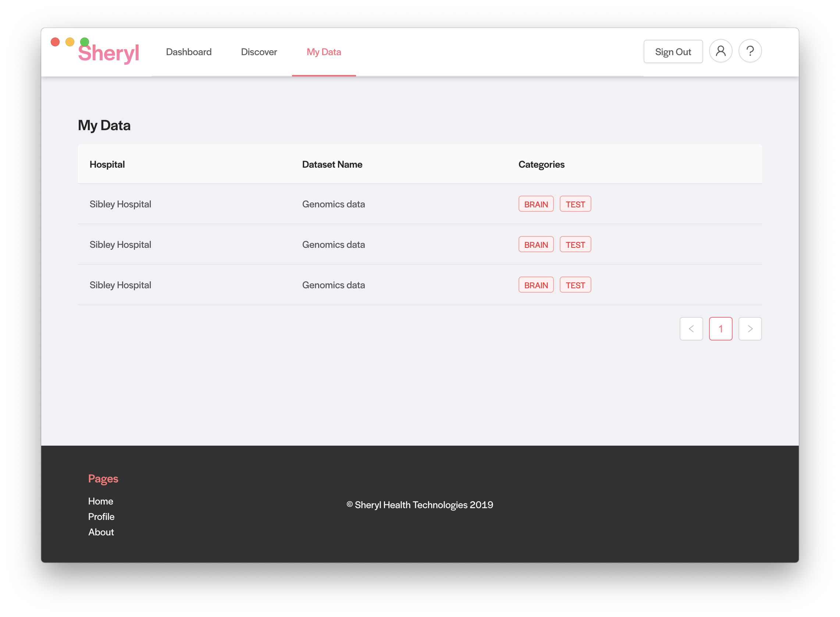Open the Dashboard tab
The width and height of the screenshot is (840, 617).
pos(189,52)
